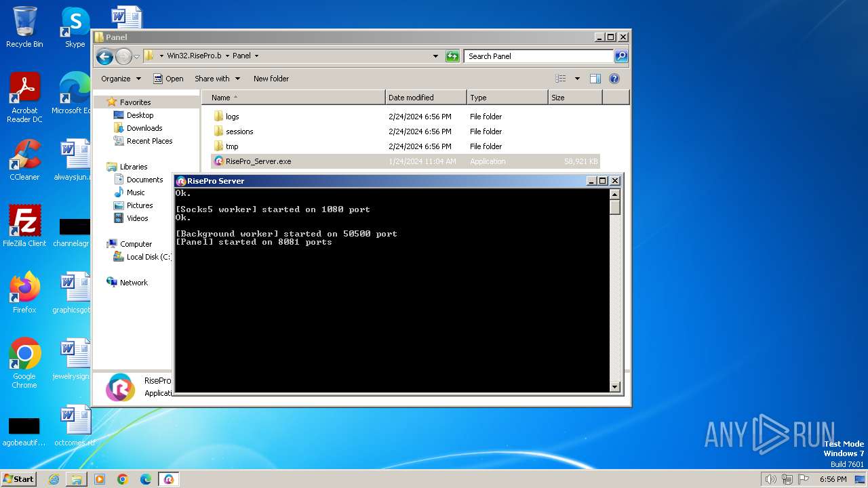
Task: Open the Organize dropdown menu
Action: tap(121, 79)
